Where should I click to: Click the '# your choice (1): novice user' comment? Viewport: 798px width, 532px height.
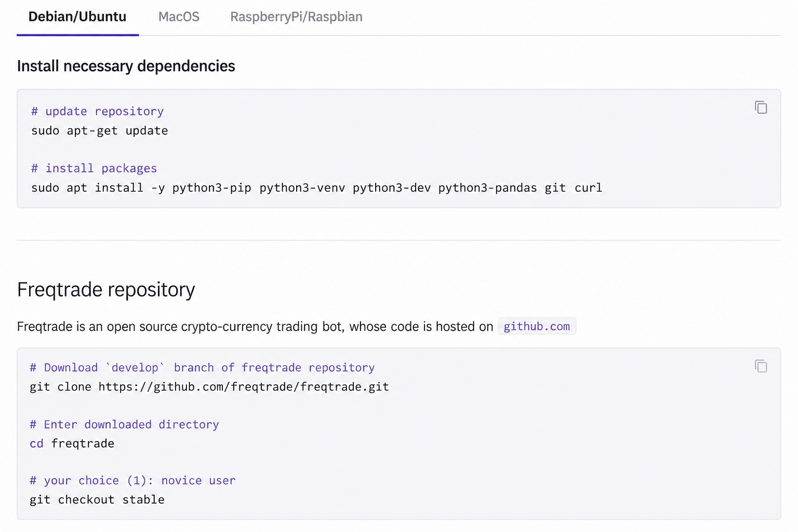132,481
